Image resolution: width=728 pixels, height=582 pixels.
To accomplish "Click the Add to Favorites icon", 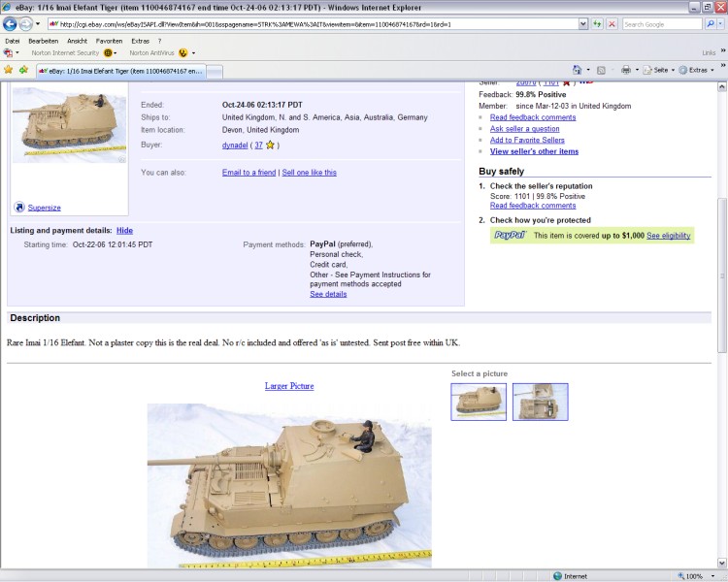I will point(23,70).
